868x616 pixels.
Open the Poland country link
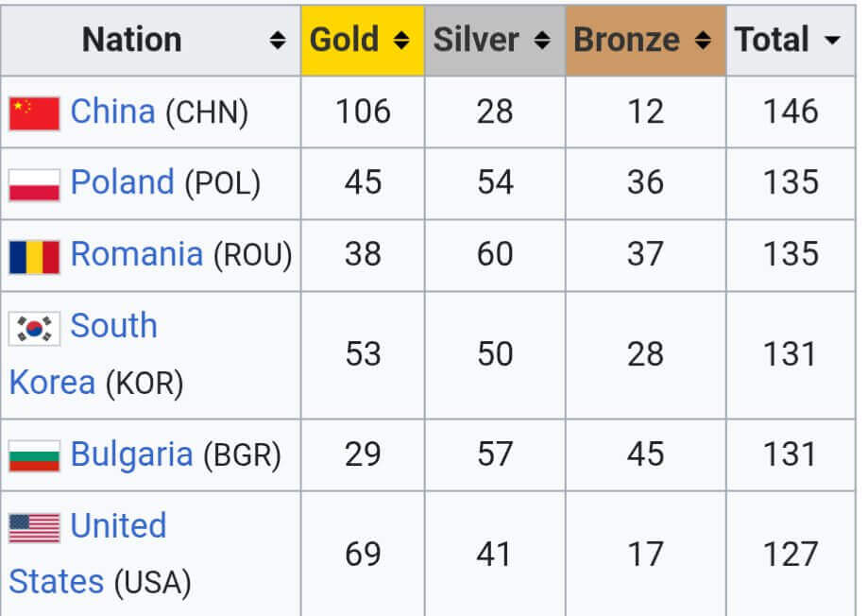(x=123, y=182)
